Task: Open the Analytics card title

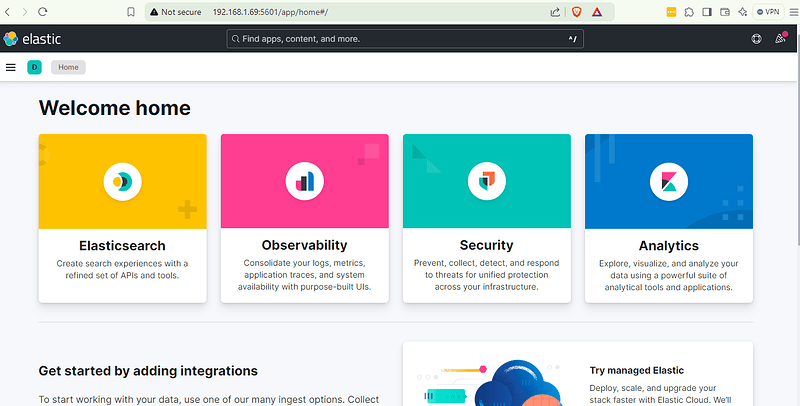Action: point(669,246)
